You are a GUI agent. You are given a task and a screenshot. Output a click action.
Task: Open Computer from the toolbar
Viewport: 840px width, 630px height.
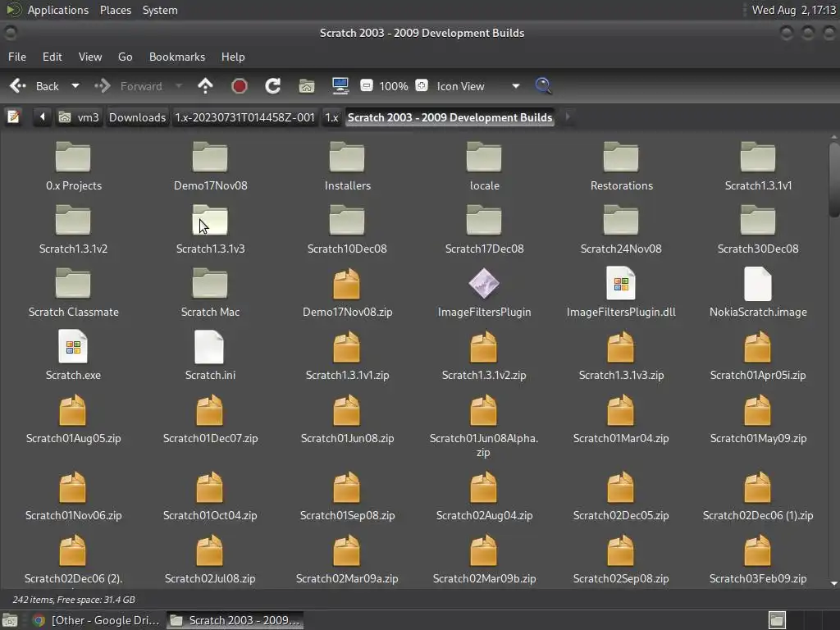point(340,86)
